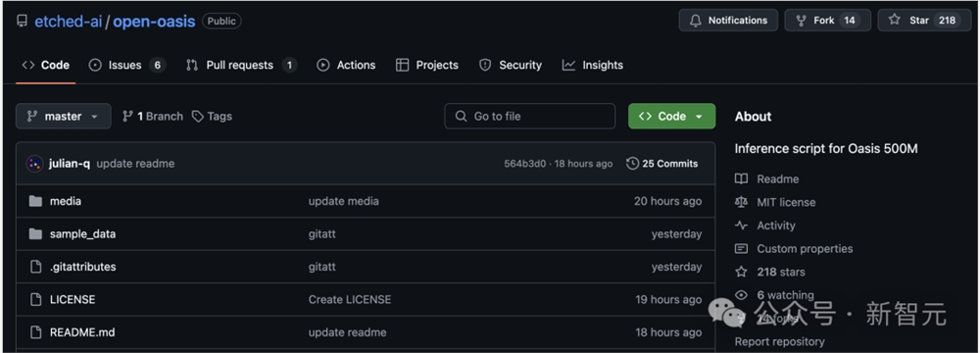Click the Actions play icon

coord(323,65)
